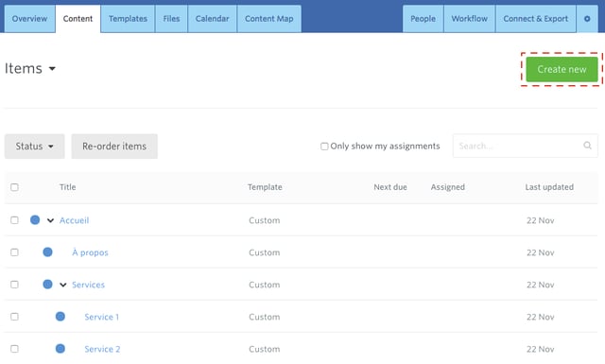Open the Status filter dropdown
Image resolution: width=605 pixels, height=364 pixels.
[34, 147]
